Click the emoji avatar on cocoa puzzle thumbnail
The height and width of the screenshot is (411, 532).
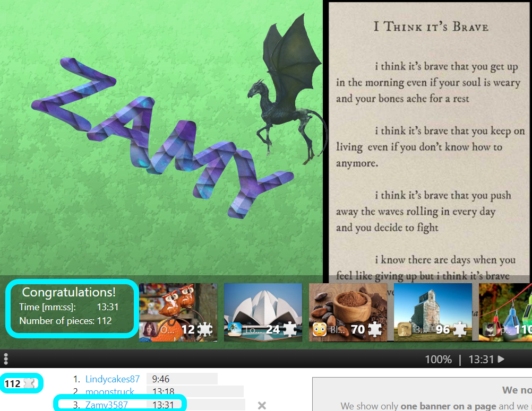pos(319,329)
